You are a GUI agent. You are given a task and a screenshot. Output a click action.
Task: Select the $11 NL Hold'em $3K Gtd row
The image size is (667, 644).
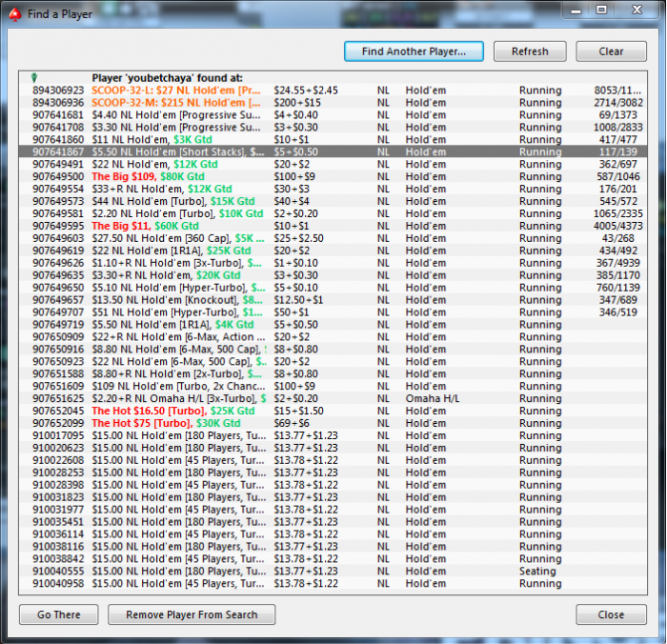[333, 139]
